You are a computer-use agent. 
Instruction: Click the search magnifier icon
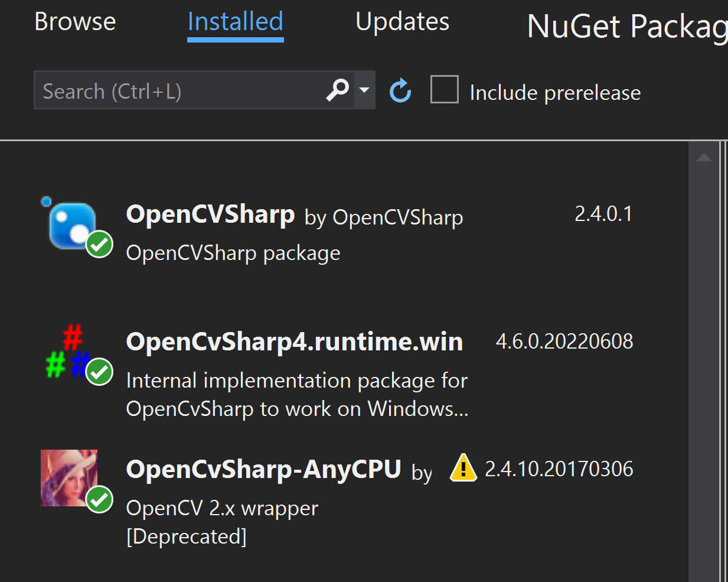[337, 90]
